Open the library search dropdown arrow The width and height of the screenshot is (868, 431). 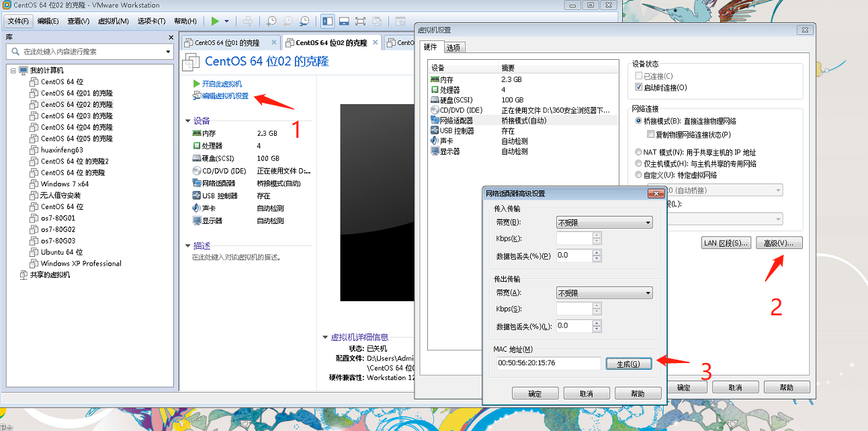(x=168, y=52)
